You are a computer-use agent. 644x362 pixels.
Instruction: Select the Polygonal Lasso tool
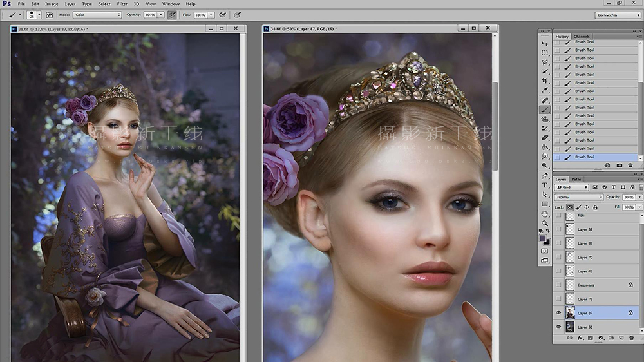click(545, 62)
